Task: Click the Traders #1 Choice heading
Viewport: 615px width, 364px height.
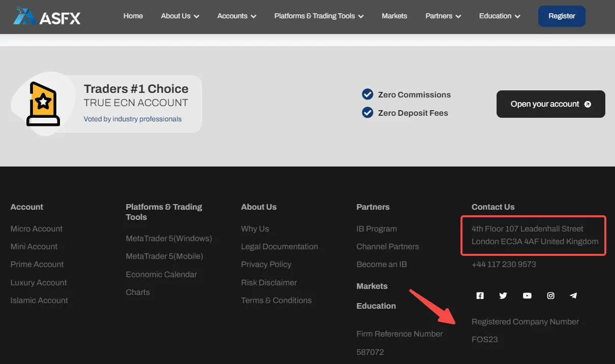Action: point(136,89)
